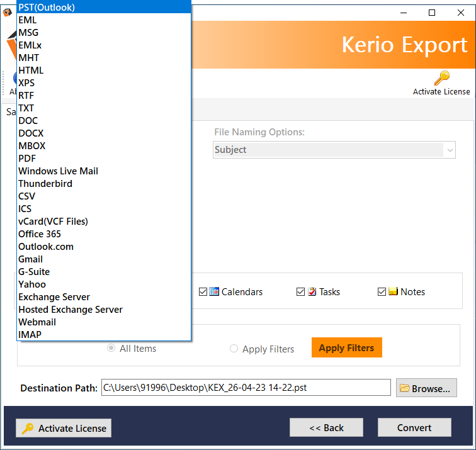Click the bottom Activate License button
This screenshot has width=476, height=450.
64,428
